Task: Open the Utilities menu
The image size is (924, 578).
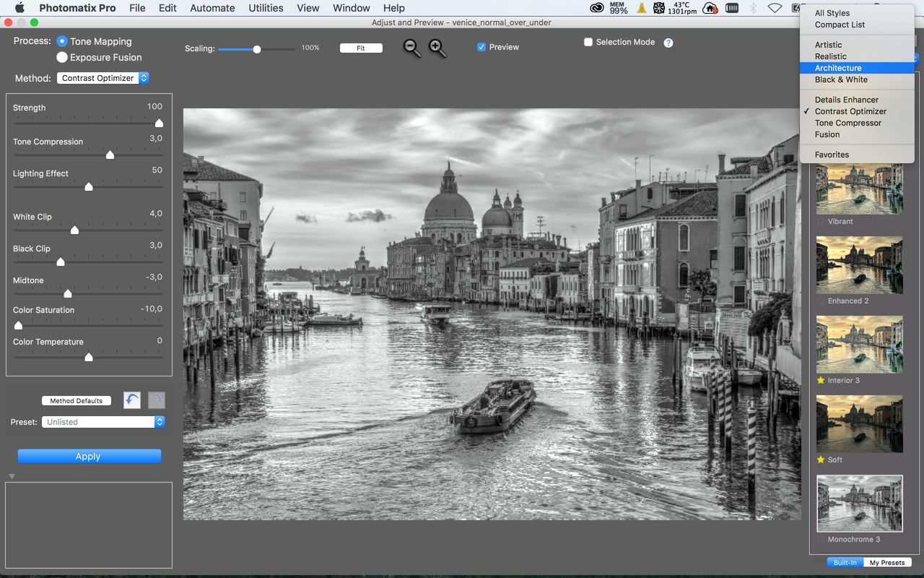Action: tap(266, 8)
